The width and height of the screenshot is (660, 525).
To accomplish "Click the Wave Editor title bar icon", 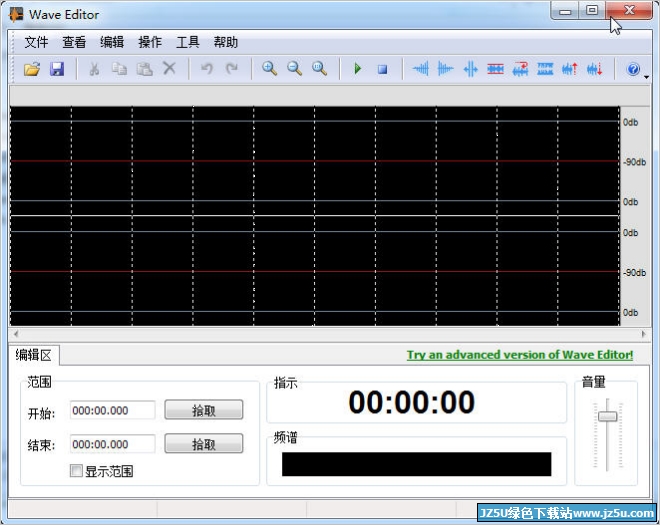I will 16,14.
